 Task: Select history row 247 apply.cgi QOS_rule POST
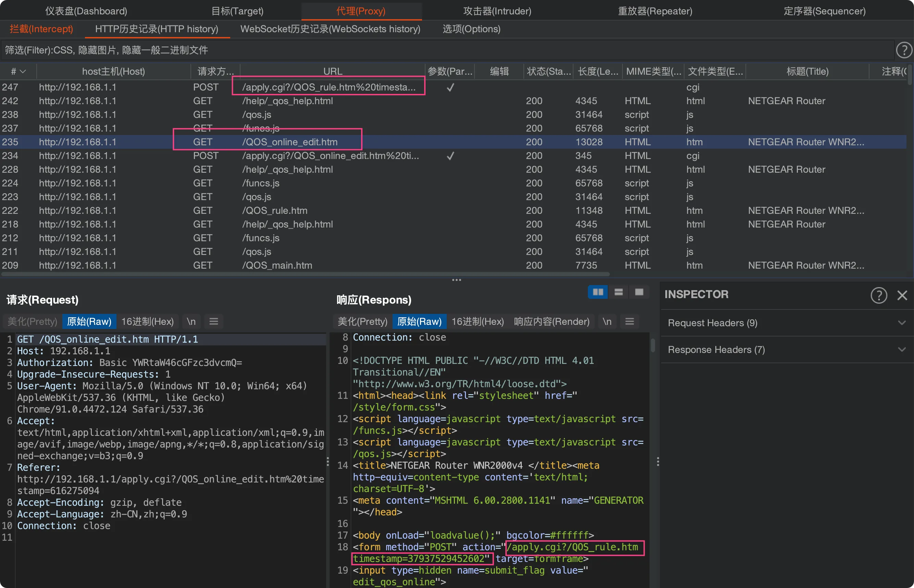click(453, 87)
